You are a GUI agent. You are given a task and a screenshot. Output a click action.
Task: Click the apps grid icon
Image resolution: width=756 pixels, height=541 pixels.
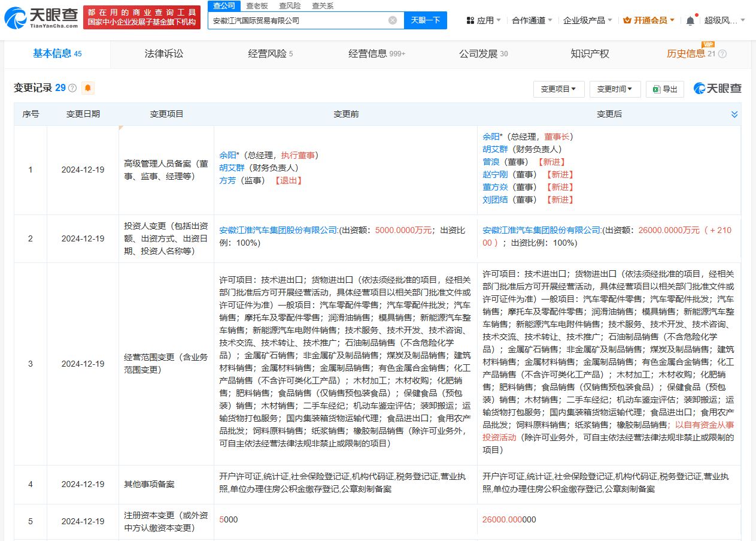[x=470, y=20]
